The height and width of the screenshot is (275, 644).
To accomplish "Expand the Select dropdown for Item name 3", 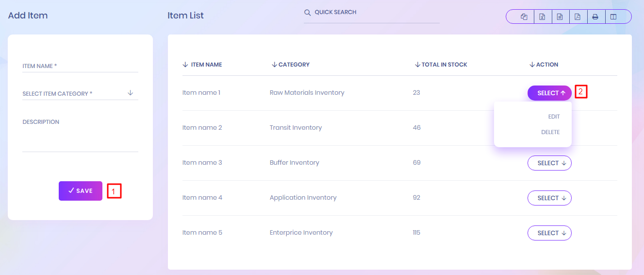I will pos(549,163).
